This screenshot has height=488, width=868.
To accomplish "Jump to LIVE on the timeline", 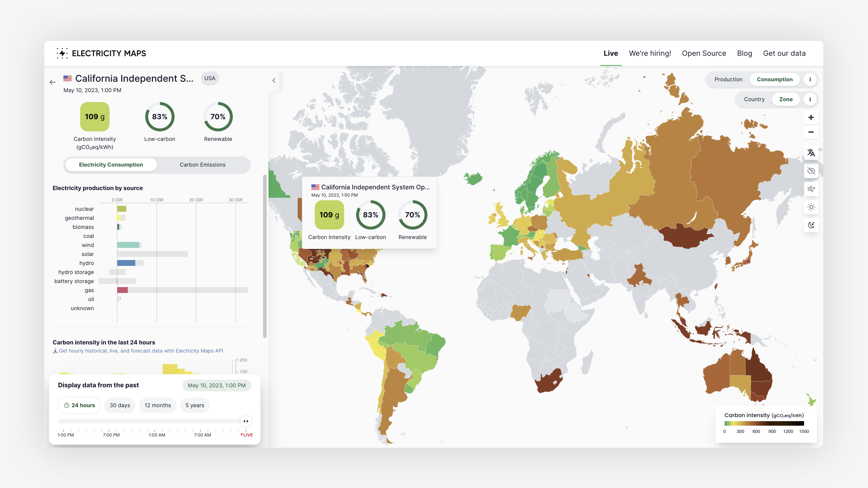I will (x=247, y=435).
